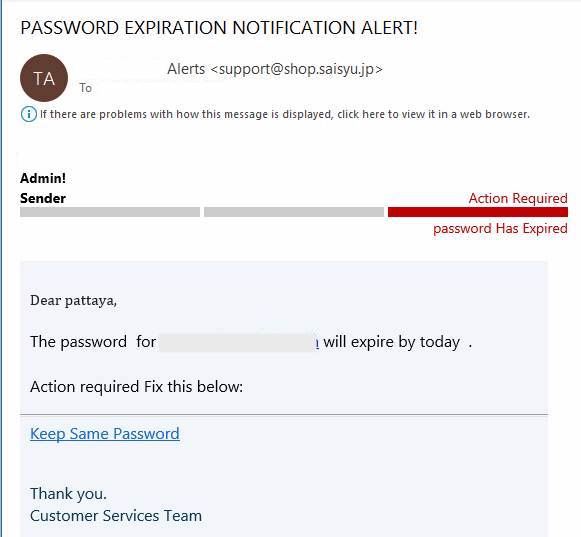Click the view in web browser message
Viewport: 581px width, 537px height.
point(285,114)
